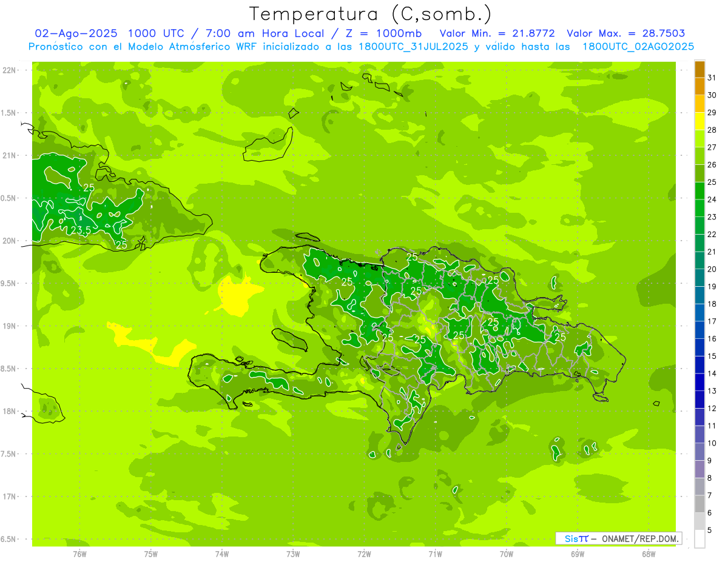Click the color bar value label 29

712,113
